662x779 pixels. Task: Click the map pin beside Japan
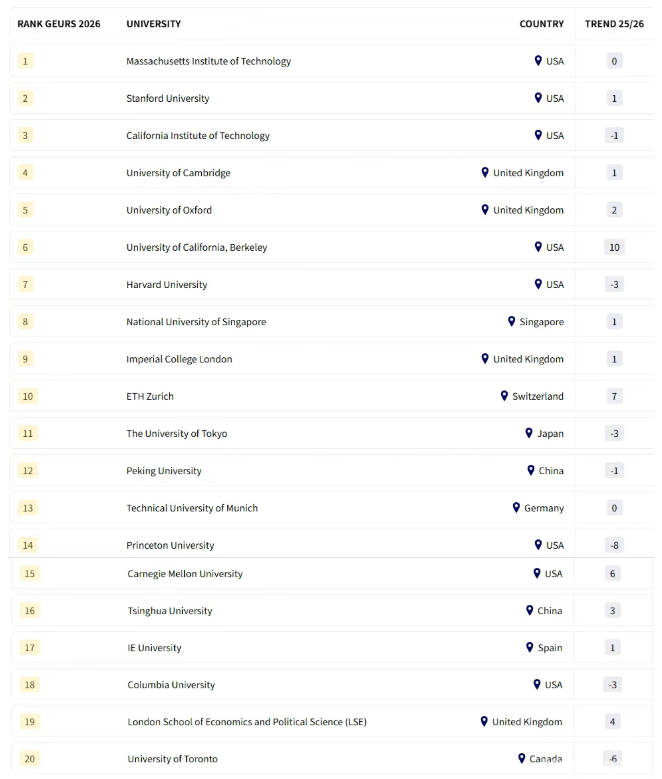[x=530, y=433]
